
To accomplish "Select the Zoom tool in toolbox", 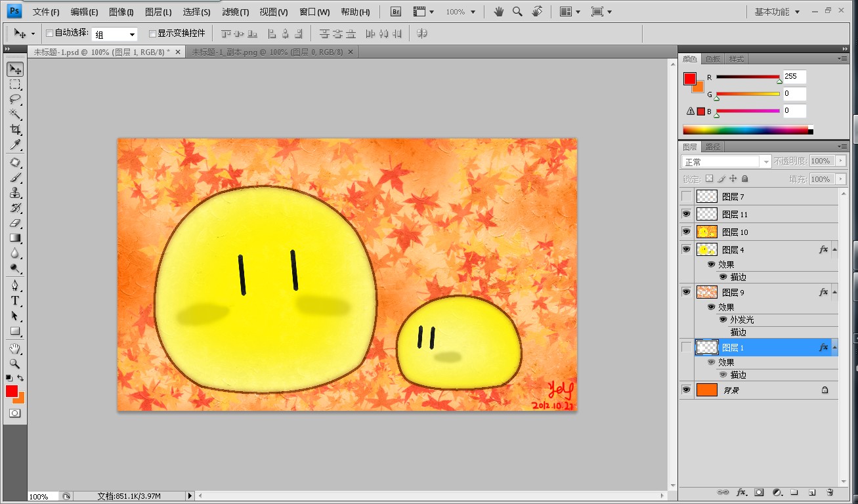I will [15, 364].
